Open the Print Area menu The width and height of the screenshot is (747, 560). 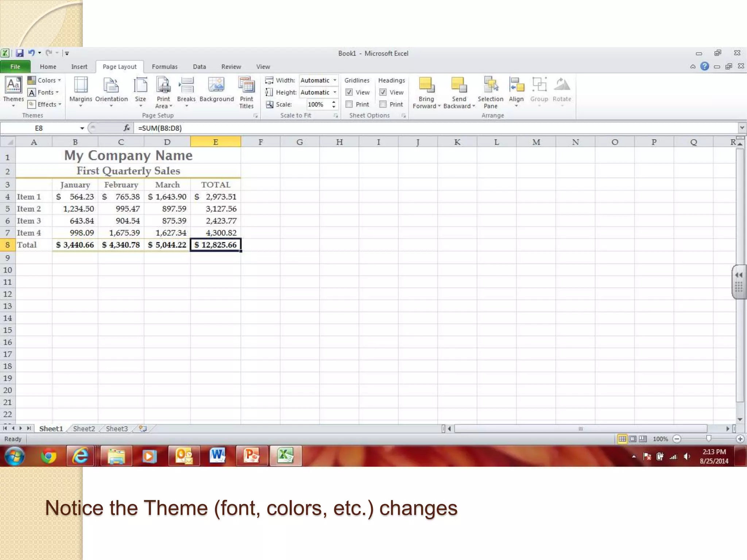[x=163, y=92]
